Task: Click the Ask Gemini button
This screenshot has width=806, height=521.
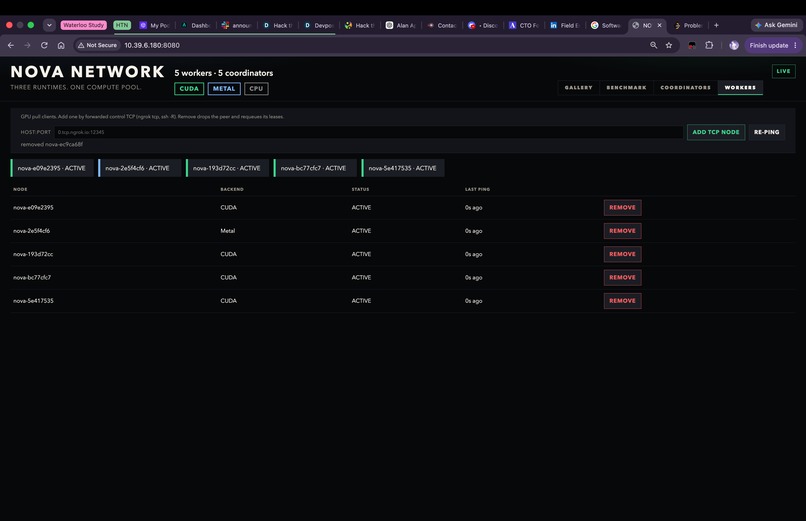Action: [776, 25]
